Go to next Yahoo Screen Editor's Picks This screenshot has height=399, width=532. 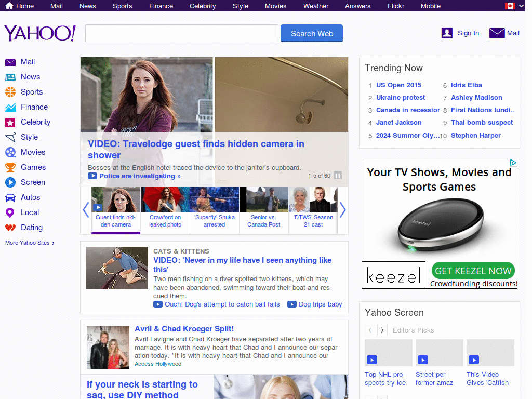(x=382, y=330)
